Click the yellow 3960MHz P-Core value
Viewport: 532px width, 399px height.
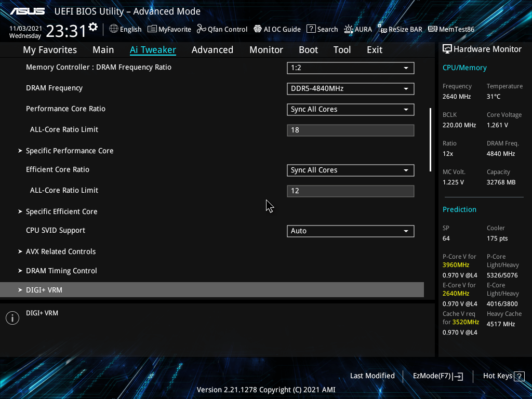456,265
